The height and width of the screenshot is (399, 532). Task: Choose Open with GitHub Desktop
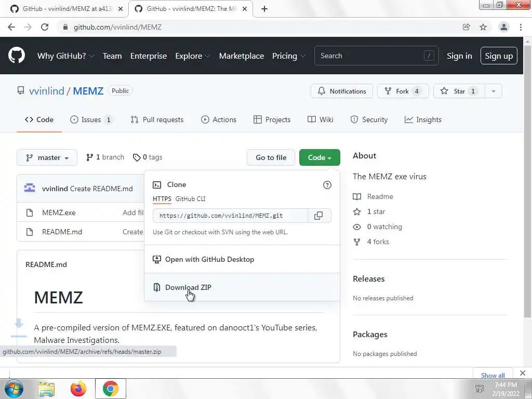242,259
